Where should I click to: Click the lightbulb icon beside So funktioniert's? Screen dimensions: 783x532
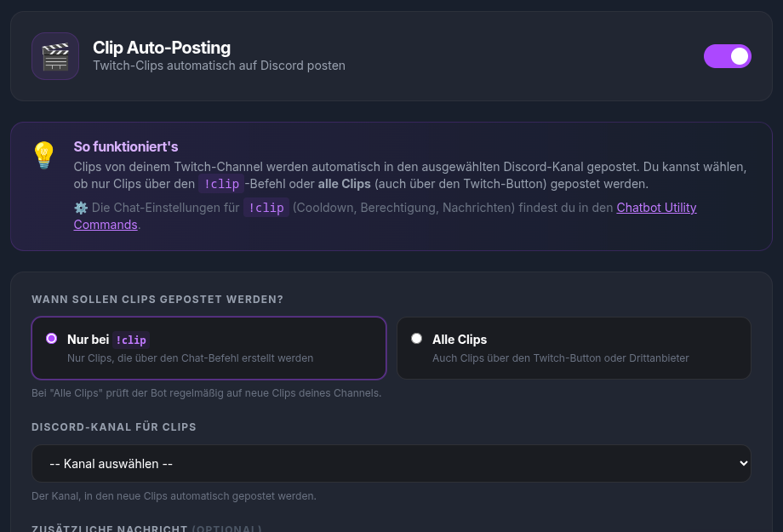[43, 156]
